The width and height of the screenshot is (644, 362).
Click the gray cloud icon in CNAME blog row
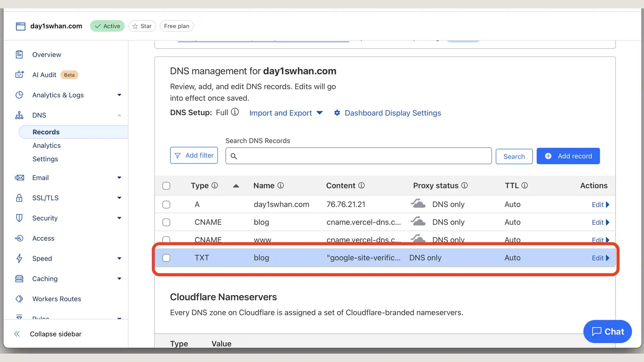point(418,221)
